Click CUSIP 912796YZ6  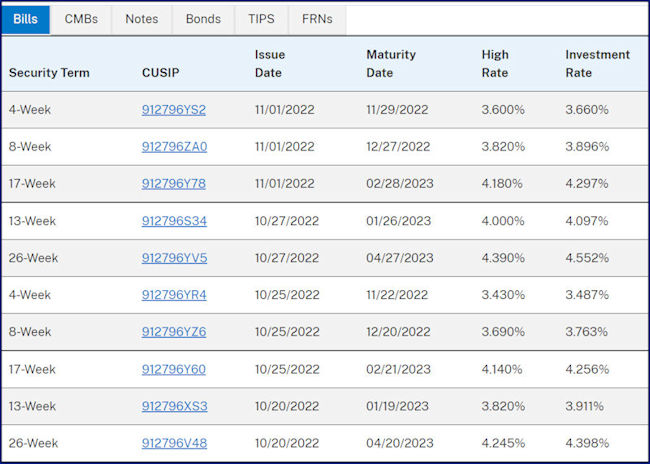click(174, 332)
